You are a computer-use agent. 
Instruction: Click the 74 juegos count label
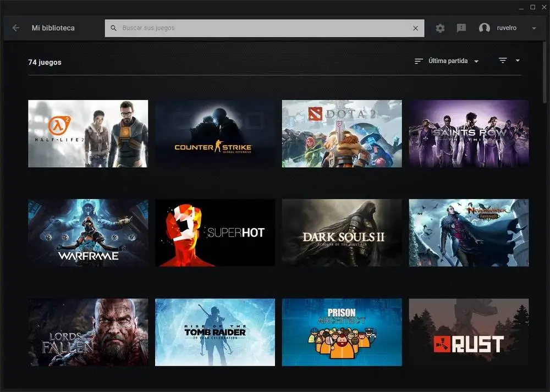[x=45, y=62]
